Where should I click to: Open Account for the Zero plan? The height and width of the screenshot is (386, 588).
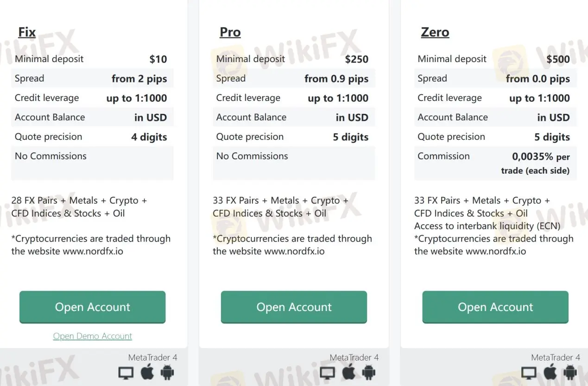[495, 307]
